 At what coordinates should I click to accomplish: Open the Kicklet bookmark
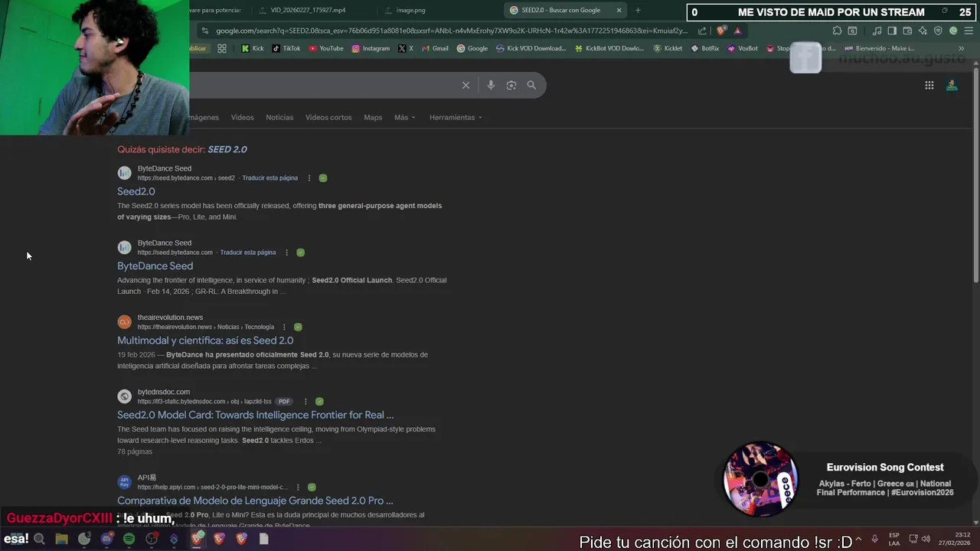(668, 48)
